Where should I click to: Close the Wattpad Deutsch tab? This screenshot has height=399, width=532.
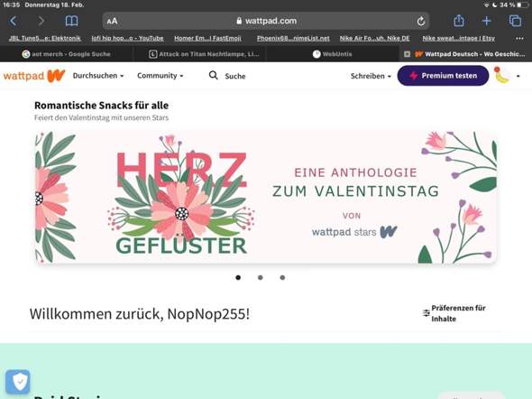pos(407,54)
